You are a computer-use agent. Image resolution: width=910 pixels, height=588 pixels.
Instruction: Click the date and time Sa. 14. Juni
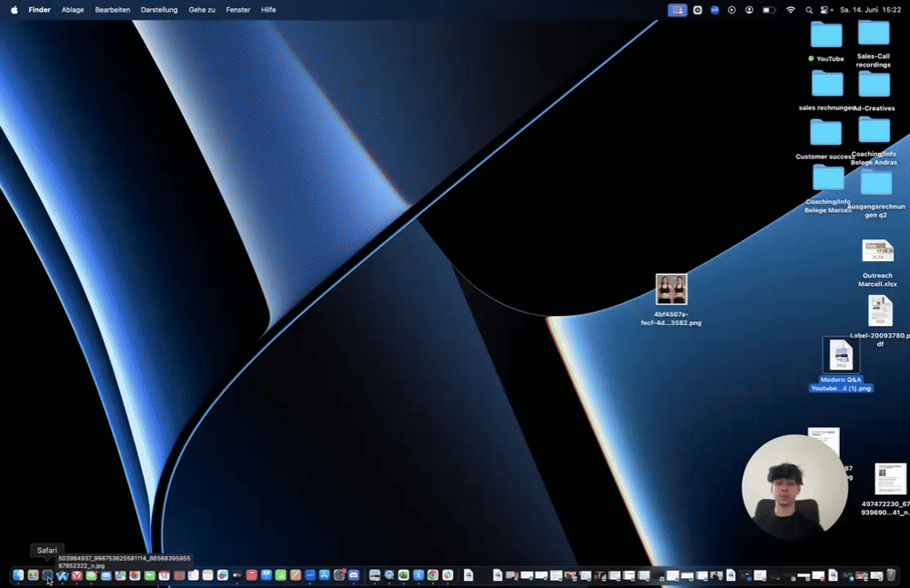pyautogui.click(x=870, y=10)
